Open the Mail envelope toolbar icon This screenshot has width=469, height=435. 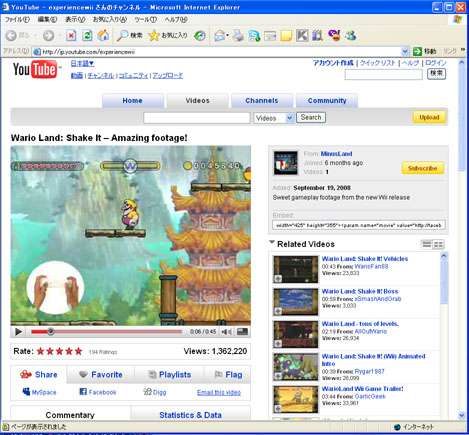coord(219,35)
